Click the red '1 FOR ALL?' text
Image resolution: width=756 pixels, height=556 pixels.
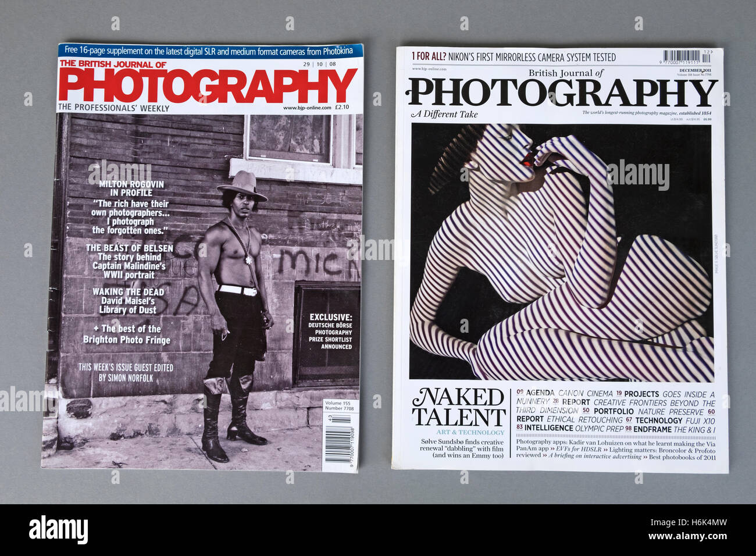pyautogui.click(x=429, y=56)
